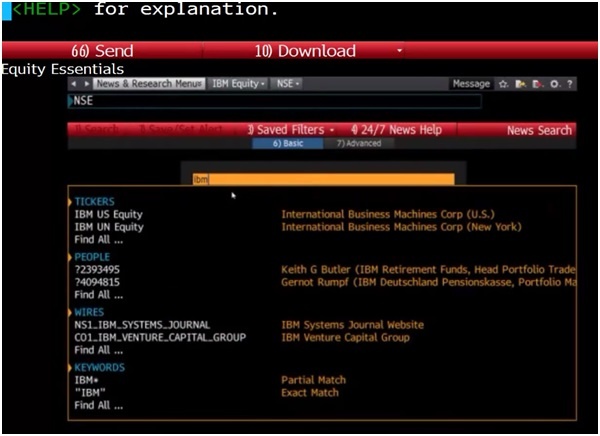Viewport: 600px width, 436px height.
Task: Click the question mark help icon
Action: pyautogui.click(x=569, y=84)
